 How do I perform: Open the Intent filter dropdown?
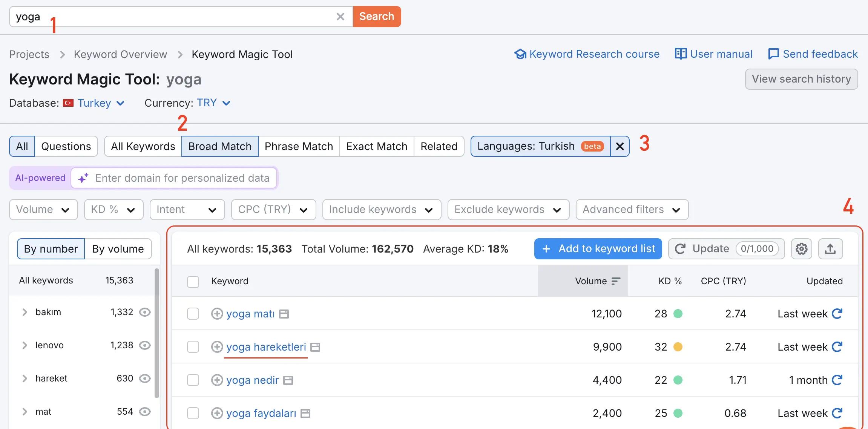tap(187, 210)
